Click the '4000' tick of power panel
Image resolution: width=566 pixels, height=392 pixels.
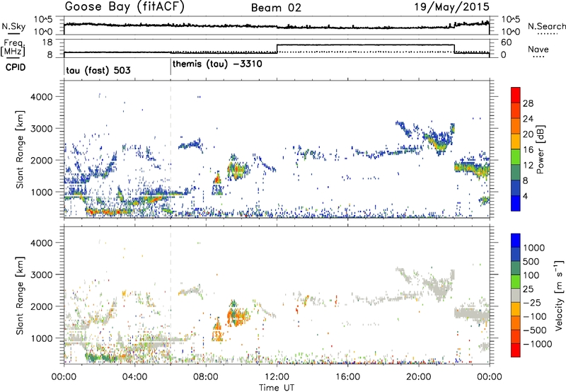[x=42, y=97]
